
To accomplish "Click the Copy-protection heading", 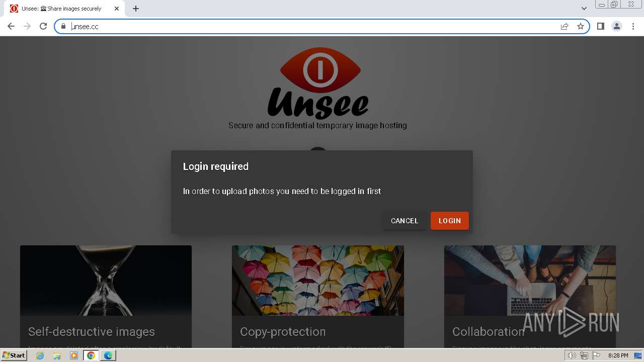I will tap(283, 332).
